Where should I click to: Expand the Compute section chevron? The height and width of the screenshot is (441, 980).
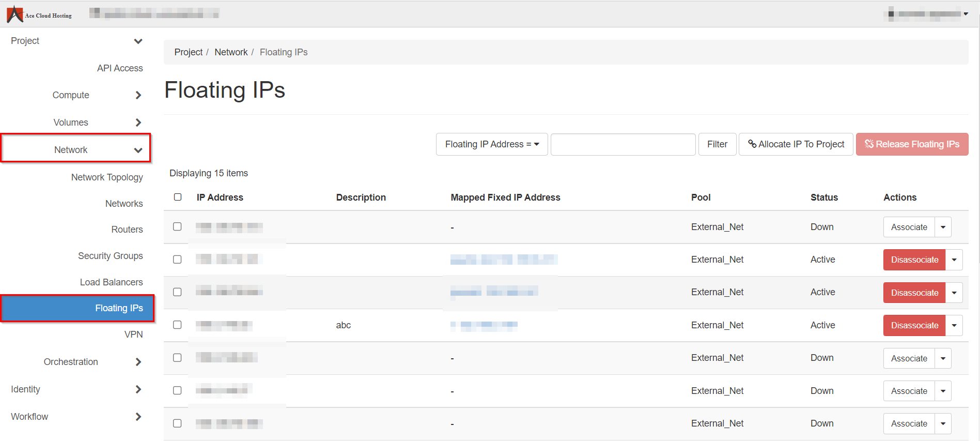tap(138, 95)
